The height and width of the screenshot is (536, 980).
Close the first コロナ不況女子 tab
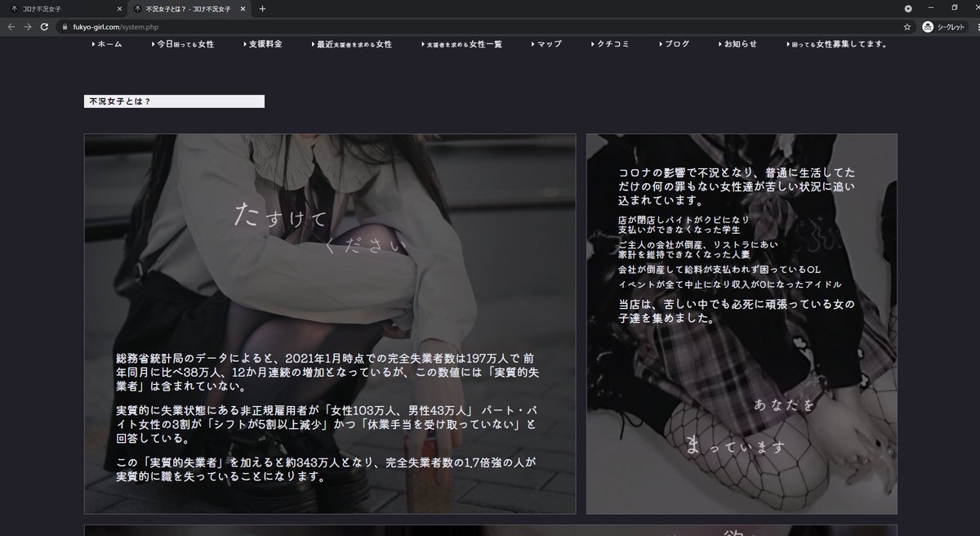[119, 9]
